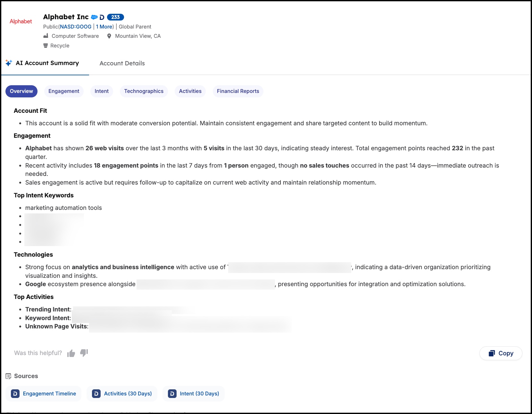This screenshot has height=414, width=532.
Task: Click the 'no sales touches' bold text
Action: (325, 166)
